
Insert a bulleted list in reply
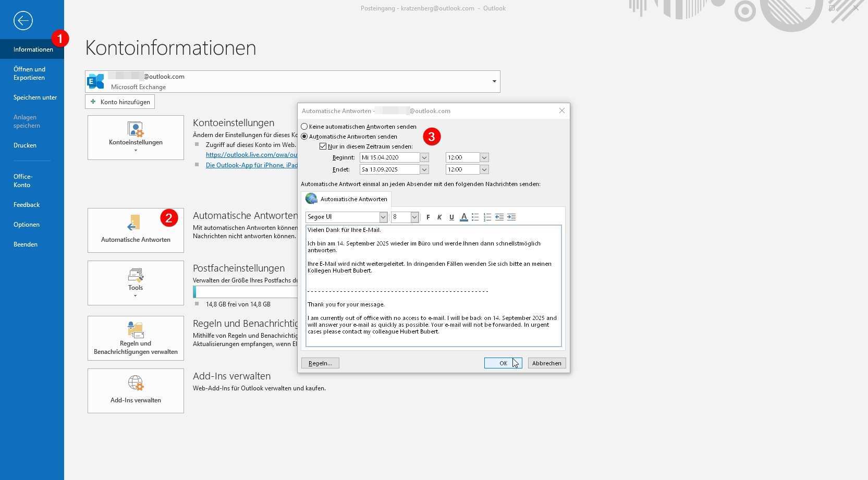[x=475, y=217]
